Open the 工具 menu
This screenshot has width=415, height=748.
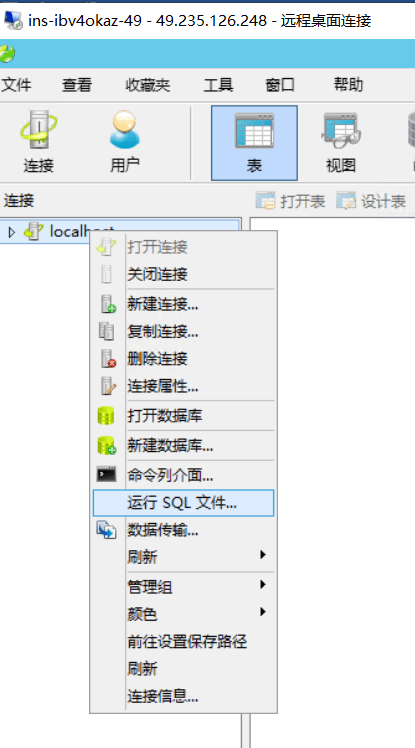218,85
